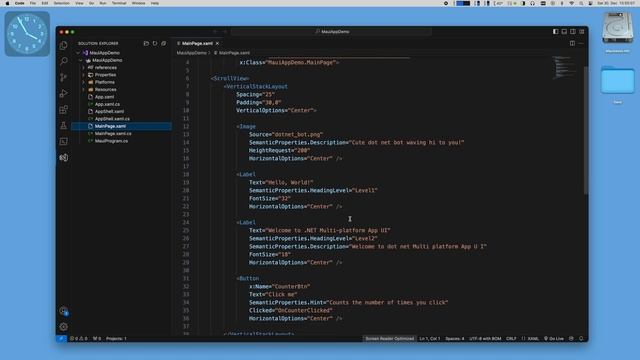640x360 pixels.
Task: Click the Screen Reader Optimized status item
Action: (389, 338)
